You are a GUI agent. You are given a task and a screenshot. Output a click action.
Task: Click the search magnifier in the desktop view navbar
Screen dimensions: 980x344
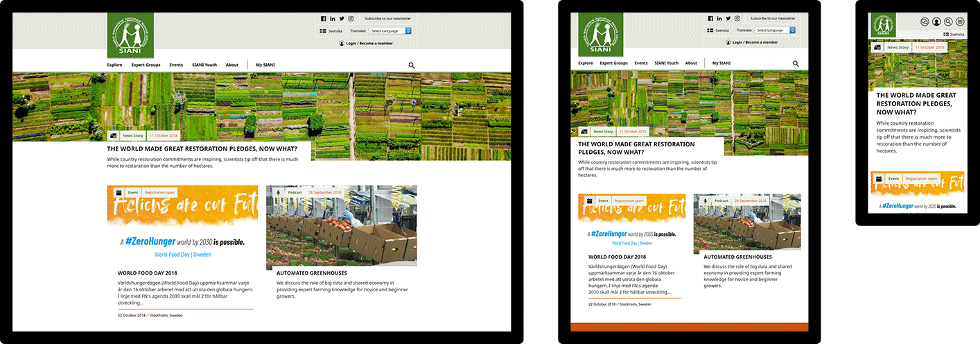pos(412,65)
